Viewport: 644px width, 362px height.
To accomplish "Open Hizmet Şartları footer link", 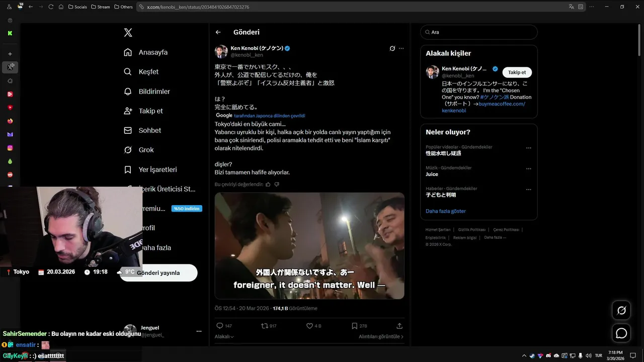I will point(438,230).
